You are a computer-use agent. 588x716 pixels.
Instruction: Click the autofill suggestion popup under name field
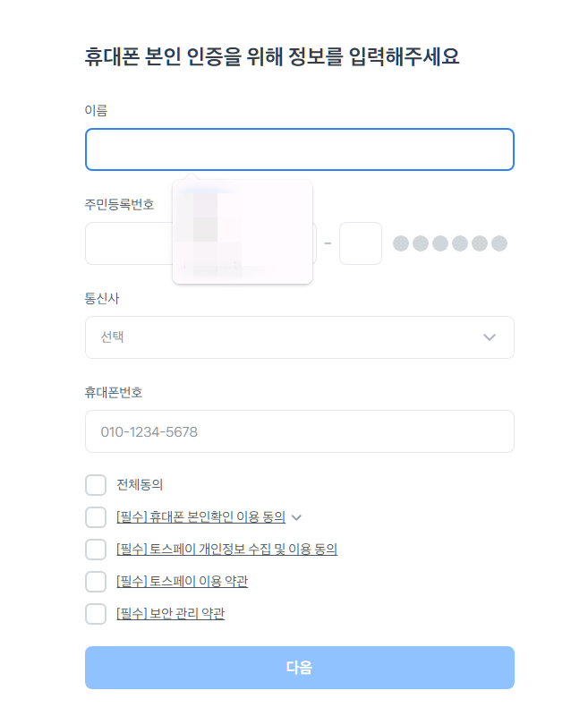point(243,232)
